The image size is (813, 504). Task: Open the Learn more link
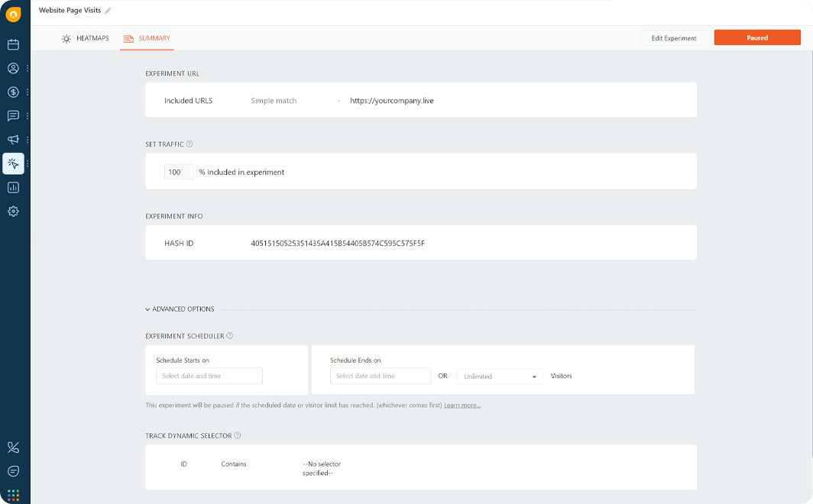pos(462,405)
